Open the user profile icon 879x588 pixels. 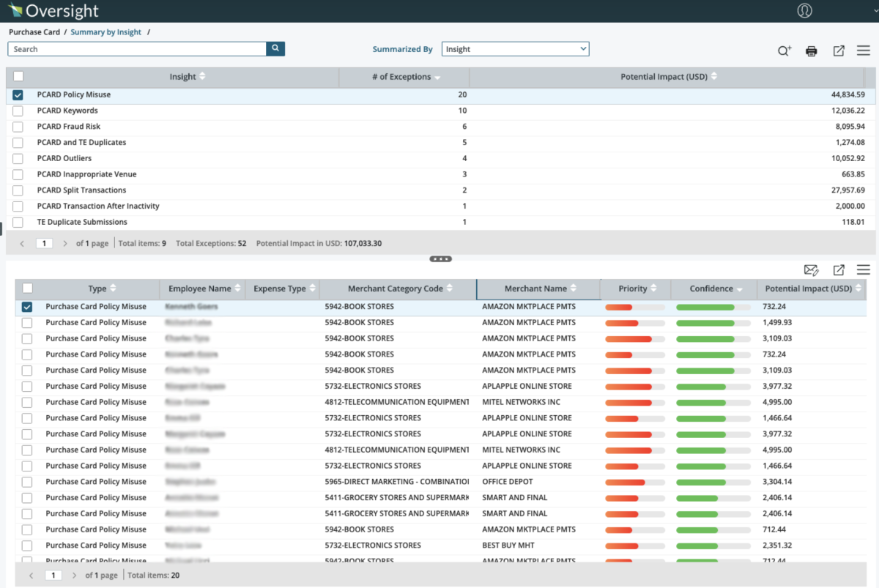(804, 11)
